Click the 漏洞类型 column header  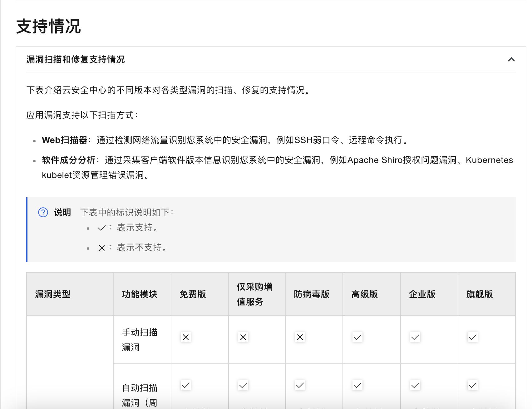[70, 294]
